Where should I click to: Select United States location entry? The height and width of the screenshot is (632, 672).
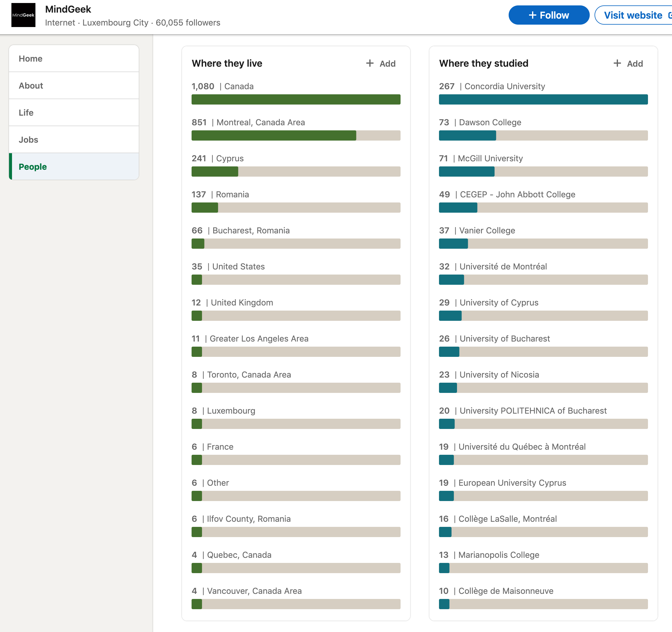296,273
